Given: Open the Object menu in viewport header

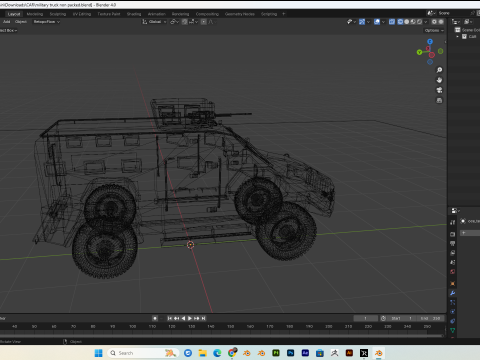Looking at the screenshot, I should [x=21, y=22].
